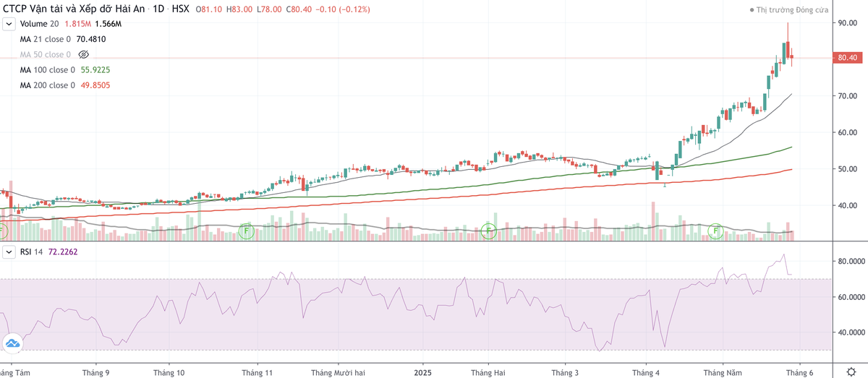Click the 2025 label on time axis
This screenshot has width=868, height=378.
(422, 373)
